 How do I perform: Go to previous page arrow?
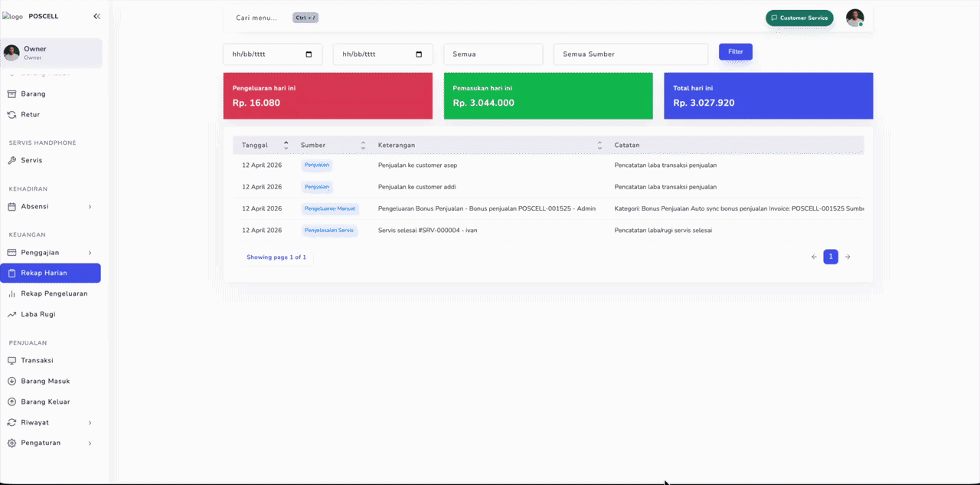click(814, 257)
